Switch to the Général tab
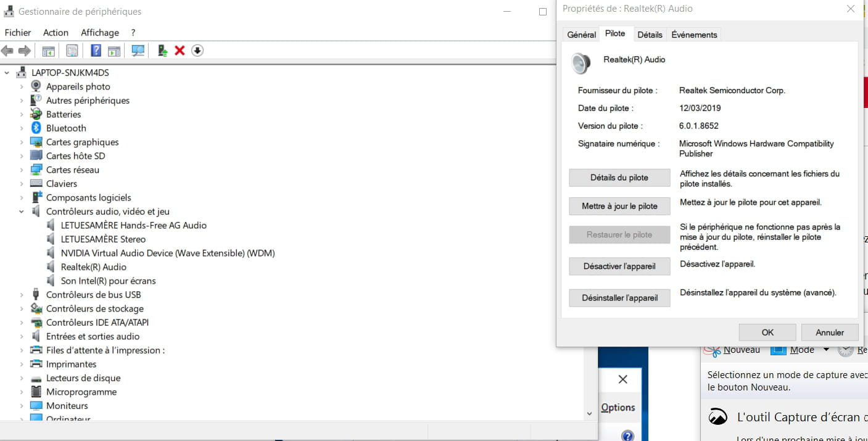 pyautogui.click(x=581, y=35)
